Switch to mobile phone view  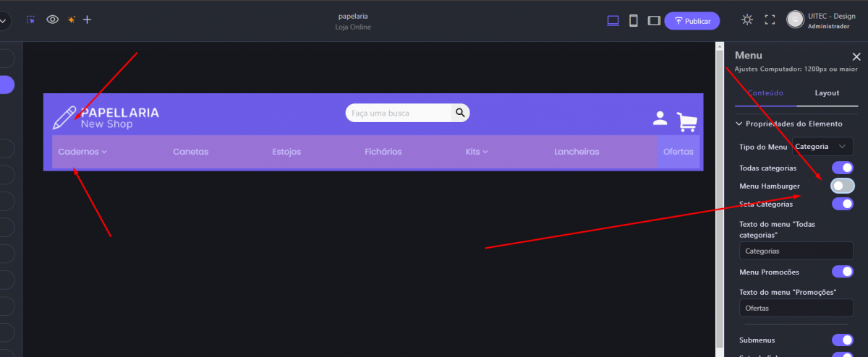[x=634, y=21]
